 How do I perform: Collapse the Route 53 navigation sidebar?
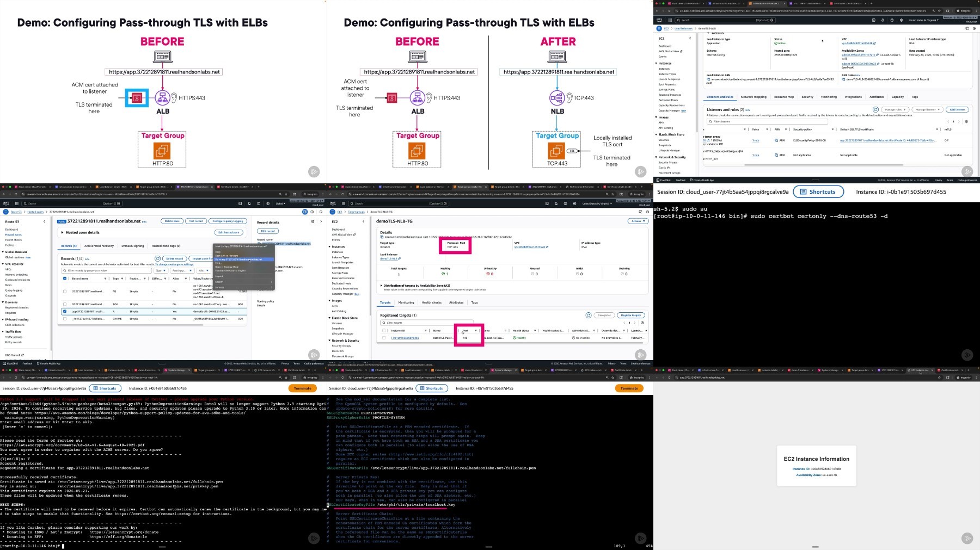(x=44, y=221)
